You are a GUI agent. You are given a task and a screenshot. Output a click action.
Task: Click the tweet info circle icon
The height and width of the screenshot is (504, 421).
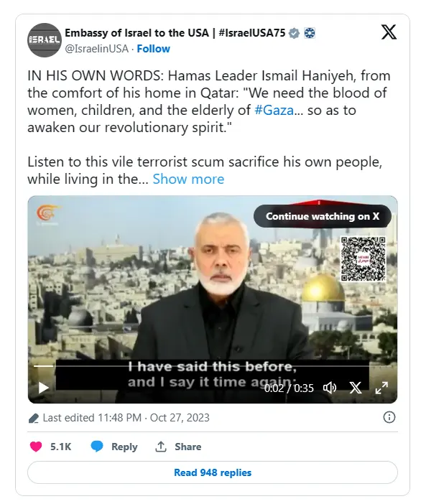tap(389, 418)
